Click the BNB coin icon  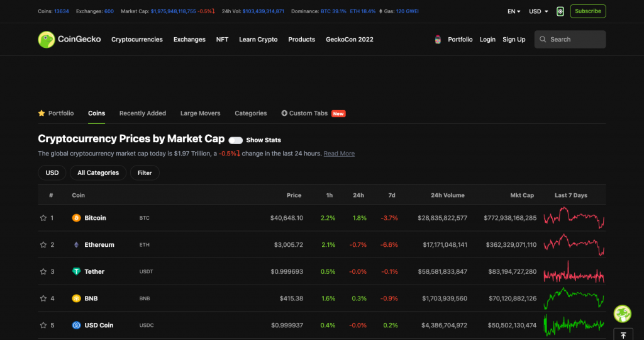click(x=76, y=298)
